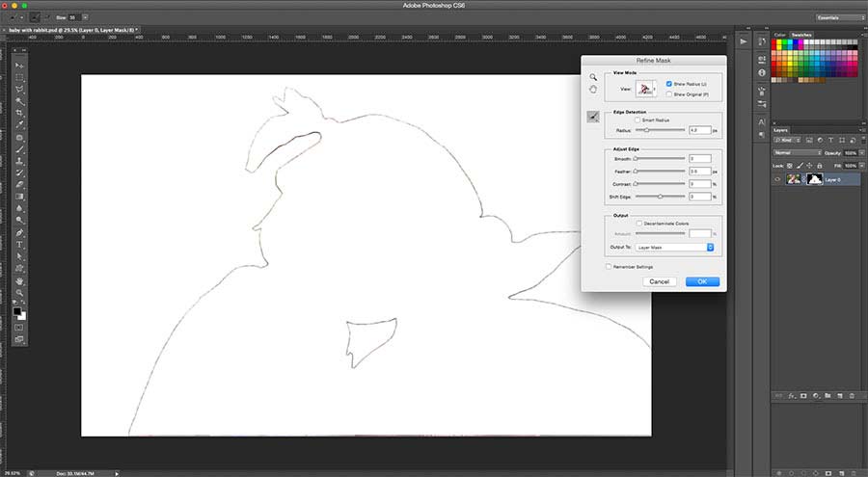Open the layer blend mode Normal dropdown
The width and height of the screenshot is (868, 477).
click(795, 153)
